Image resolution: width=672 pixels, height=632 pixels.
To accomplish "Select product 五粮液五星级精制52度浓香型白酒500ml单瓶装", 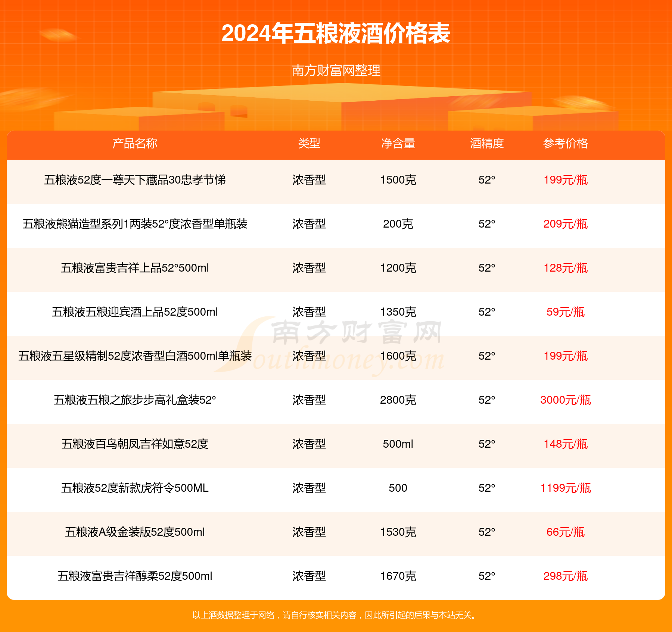I will 135,356.
